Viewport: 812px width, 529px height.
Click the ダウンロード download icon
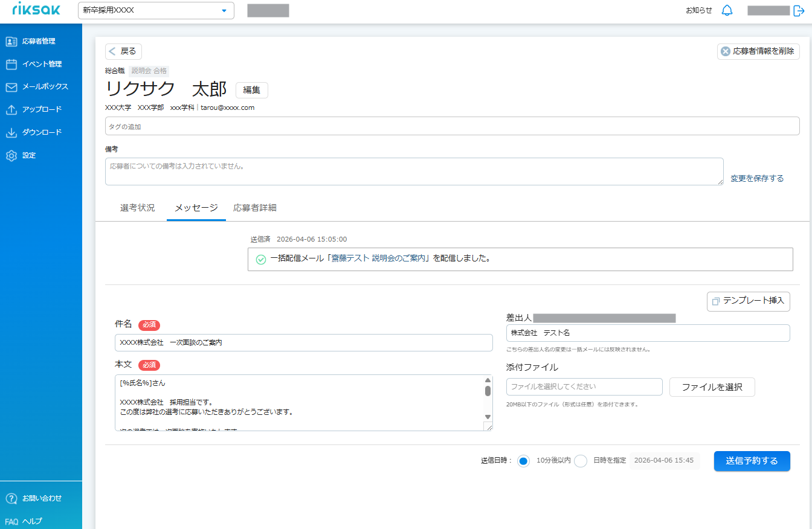(11, 133)
